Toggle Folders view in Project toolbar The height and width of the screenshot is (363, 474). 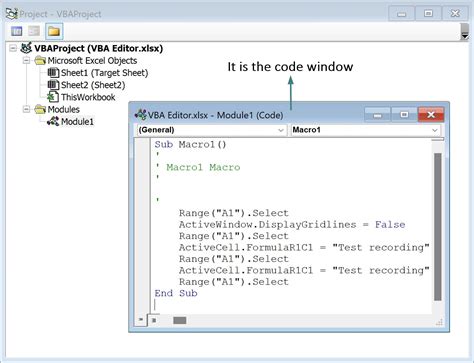tap(54, 31)
